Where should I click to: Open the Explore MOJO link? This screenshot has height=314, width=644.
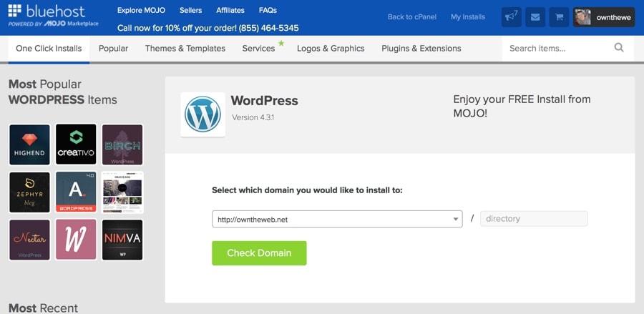tap(141, 10)
